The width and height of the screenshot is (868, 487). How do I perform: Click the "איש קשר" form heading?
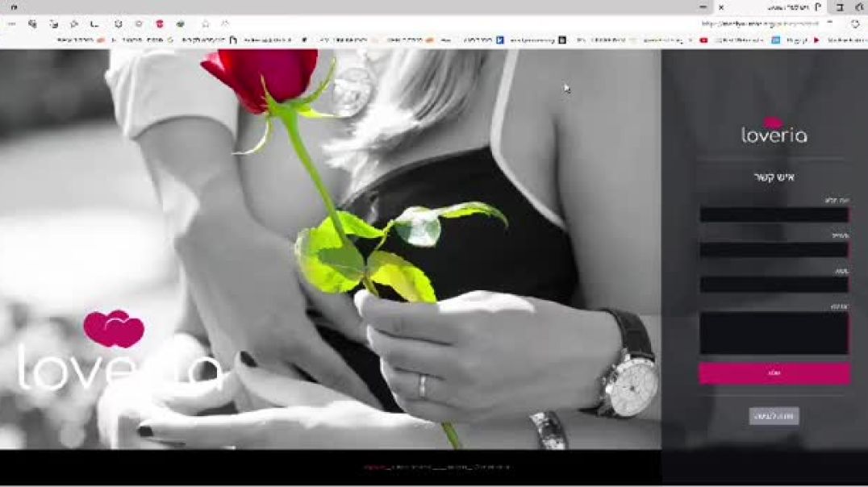point(774,177)
